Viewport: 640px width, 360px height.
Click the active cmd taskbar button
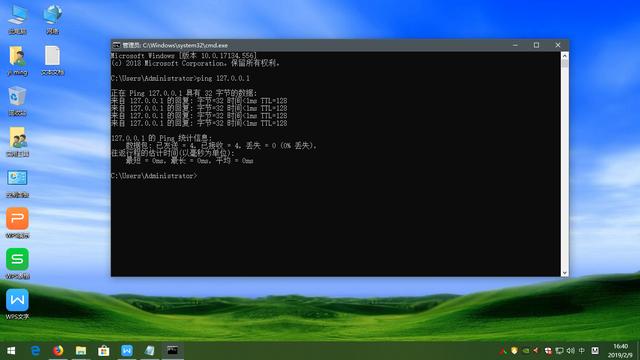pos(172,351)
